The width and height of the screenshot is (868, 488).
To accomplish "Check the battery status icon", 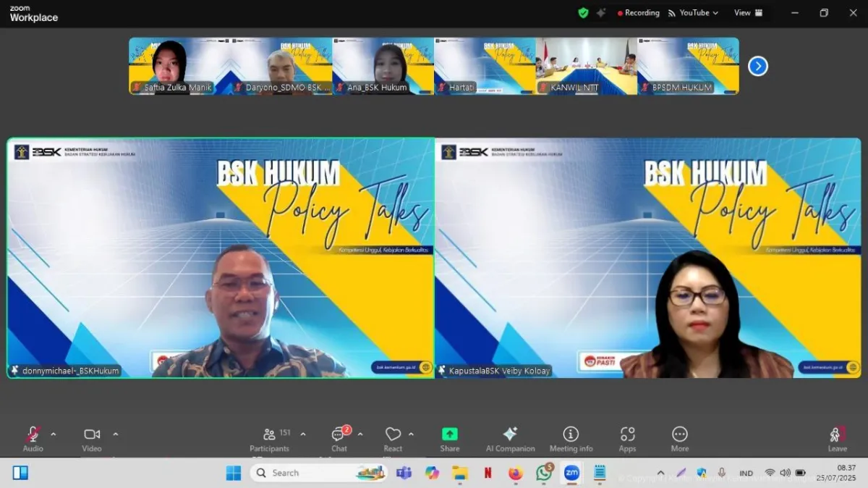I will click(801, 473).
